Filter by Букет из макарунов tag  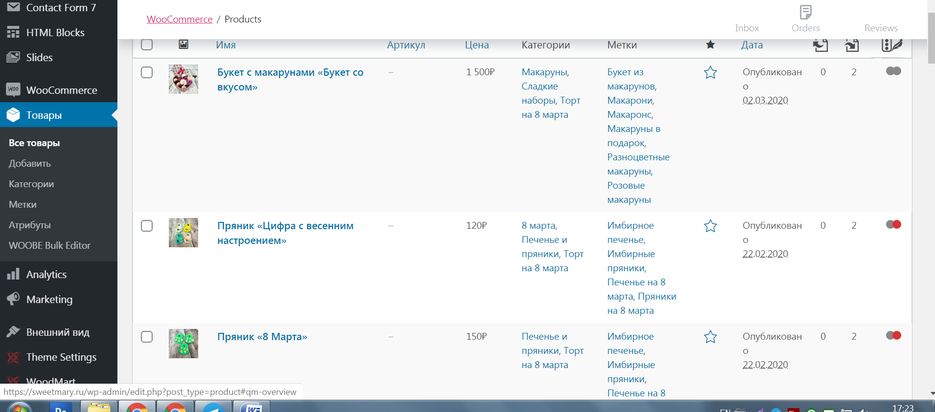click(632, 79)
